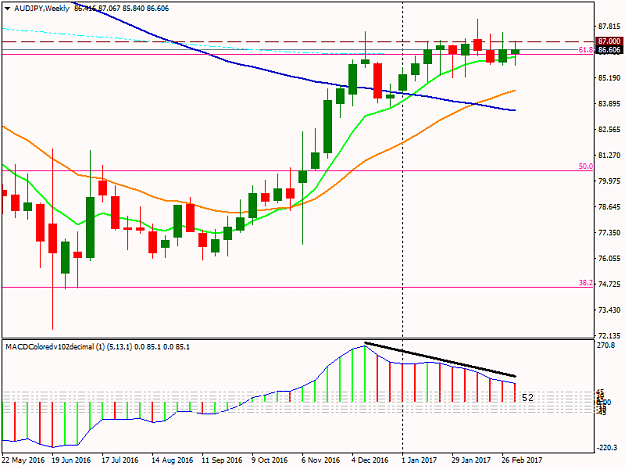This screenshot has height=469, width=625.
Task: Select the AUDJPY,Weekly chart title text
Action: pos(42,8)
